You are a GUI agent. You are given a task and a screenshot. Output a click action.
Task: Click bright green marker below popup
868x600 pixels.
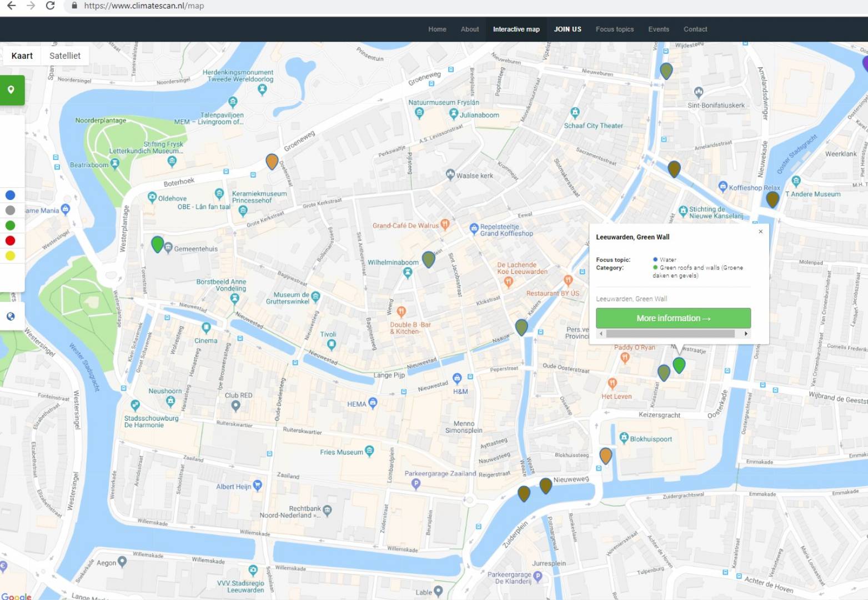click(x=679, y=365)
